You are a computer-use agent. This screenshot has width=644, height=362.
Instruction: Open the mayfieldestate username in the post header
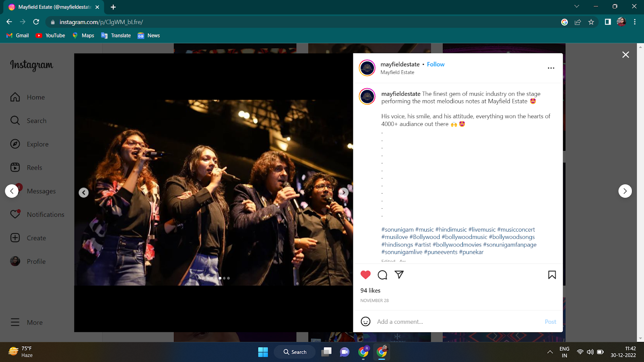tap(400, 64)
